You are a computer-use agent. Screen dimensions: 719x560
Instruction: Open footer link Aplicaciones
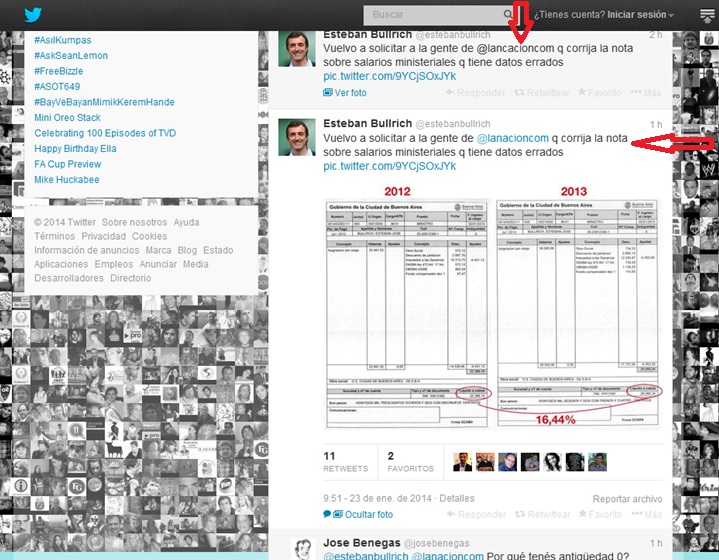click(61, 264)
